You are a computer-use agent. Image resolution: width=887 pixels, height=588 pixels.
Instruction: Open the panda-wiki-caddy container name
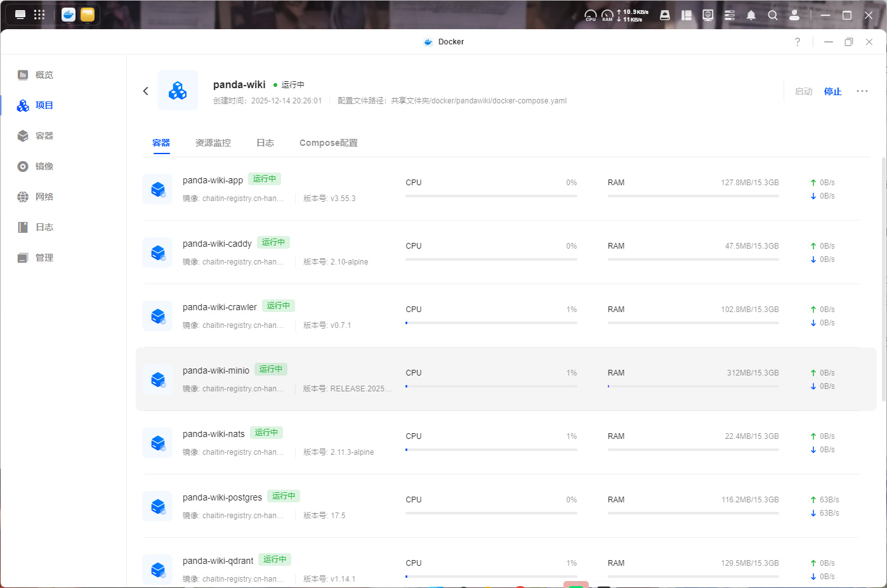coord(217,244)
